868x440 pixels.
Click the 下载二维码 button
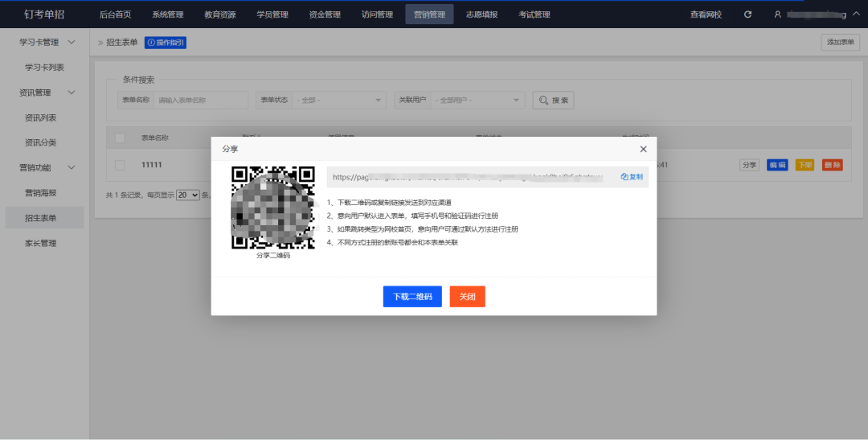point(412,297)
